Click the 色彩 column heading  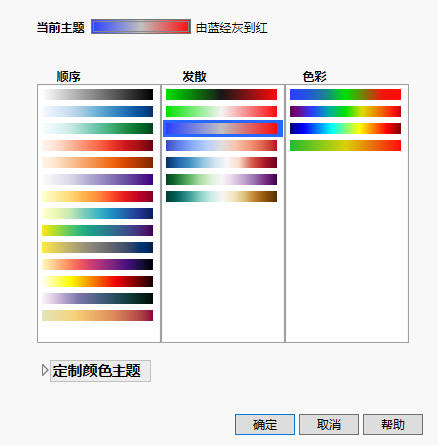[314, 77]
